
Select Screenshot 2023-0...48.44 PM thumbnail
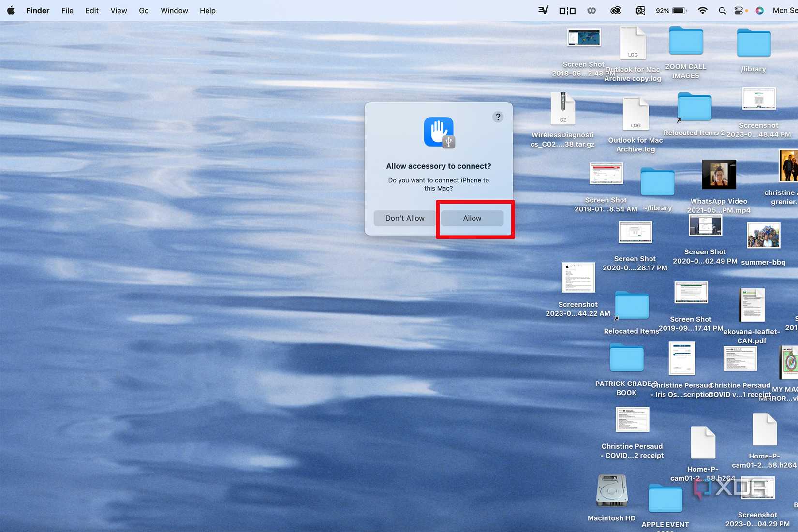pyautogui.click(x=759, y=99)
